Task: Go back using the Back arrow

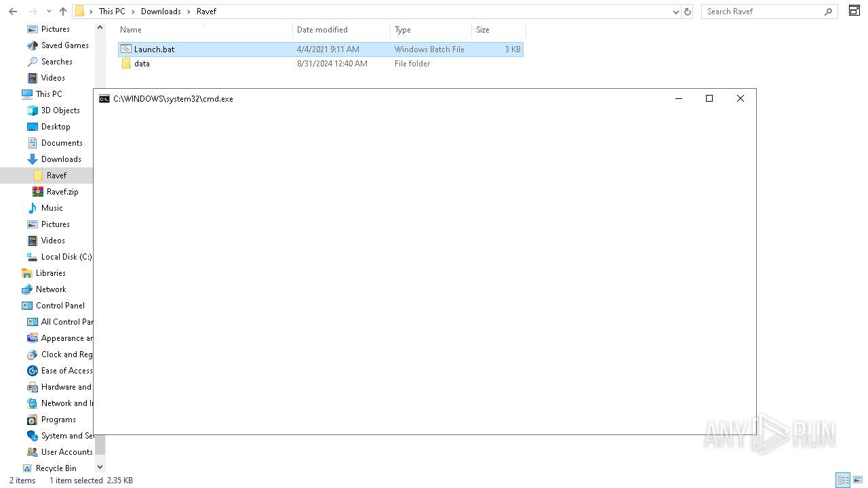Action: coord(12,12)
